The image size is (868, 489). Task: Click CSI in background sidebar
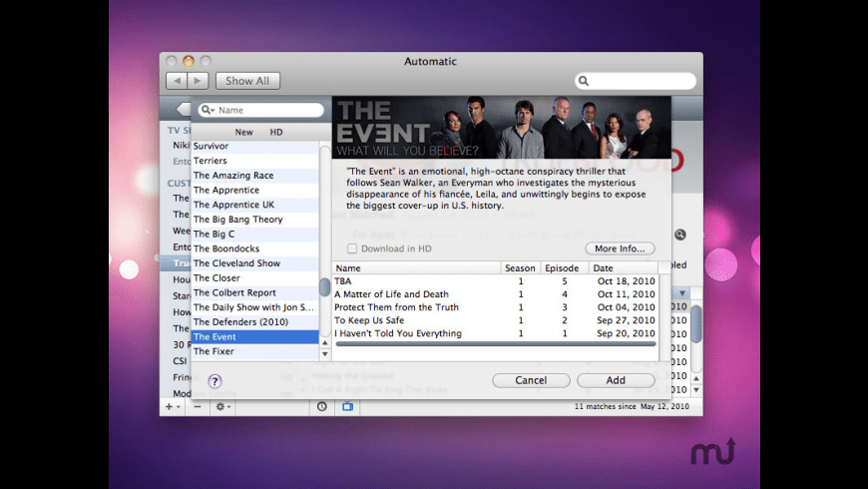pyautogui.click(x=180, y=361)
